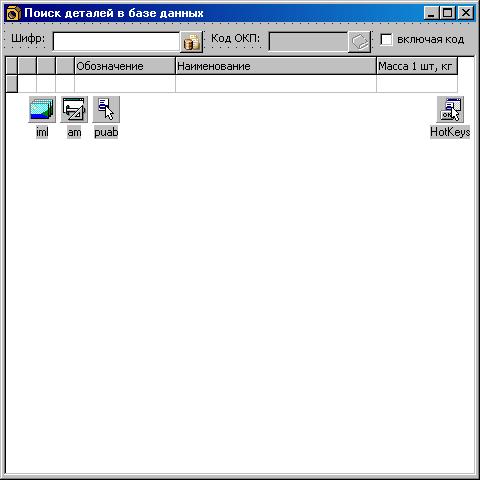Click the Наименование column header
Viewport: 480px width, 480px height.
pyautogui.click(x=276, y=66)
